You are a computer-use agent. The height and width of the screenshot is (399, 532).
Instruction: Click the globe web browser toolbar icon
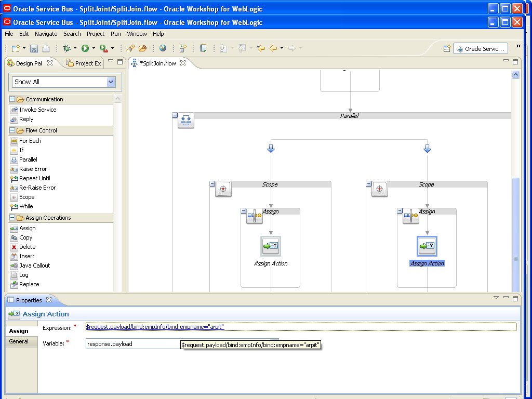pyautogui.click(x=163, y=48)
